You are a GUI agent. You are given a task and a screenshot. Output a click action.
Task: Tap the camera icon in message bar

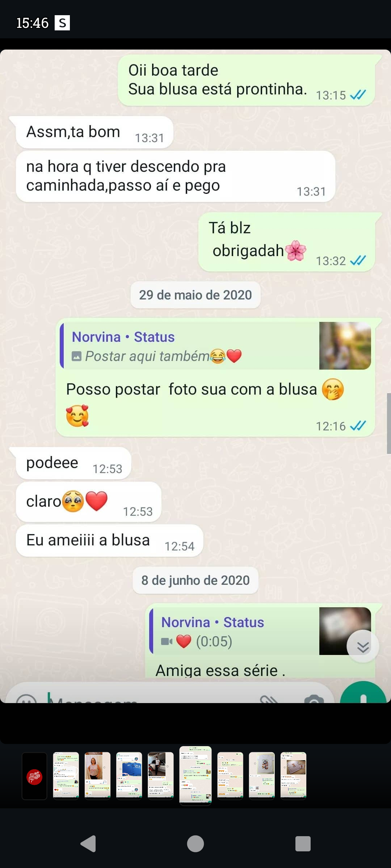click(x=314, y=699)
